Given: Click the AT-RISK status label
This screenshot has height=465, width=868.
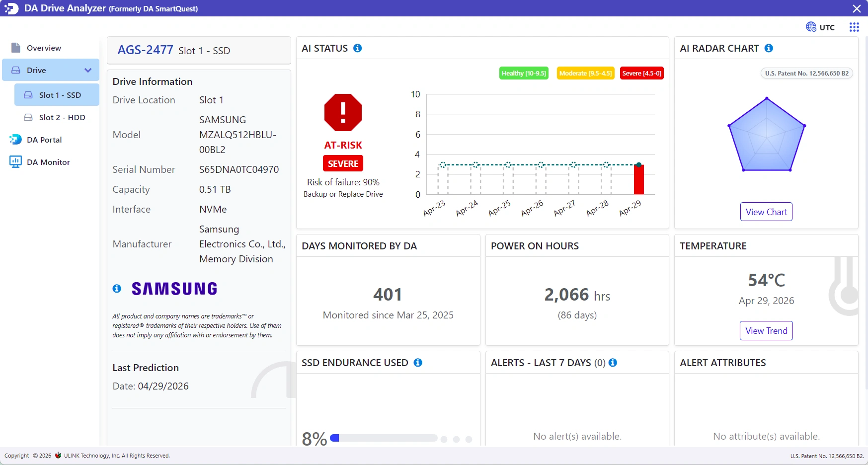Looking at the screenshot, I should pos(343,145).
